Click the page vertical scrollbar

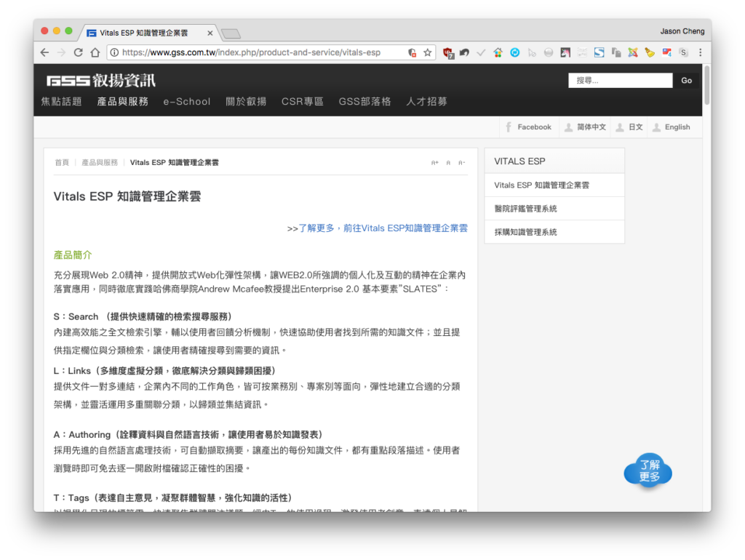click(706, 86)
